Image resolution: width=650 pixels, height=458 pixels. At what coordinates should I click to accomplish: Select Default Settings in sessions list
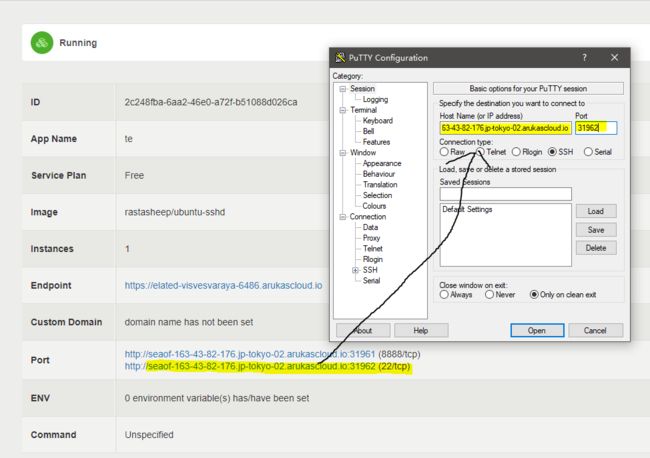(x=467, y=209)
